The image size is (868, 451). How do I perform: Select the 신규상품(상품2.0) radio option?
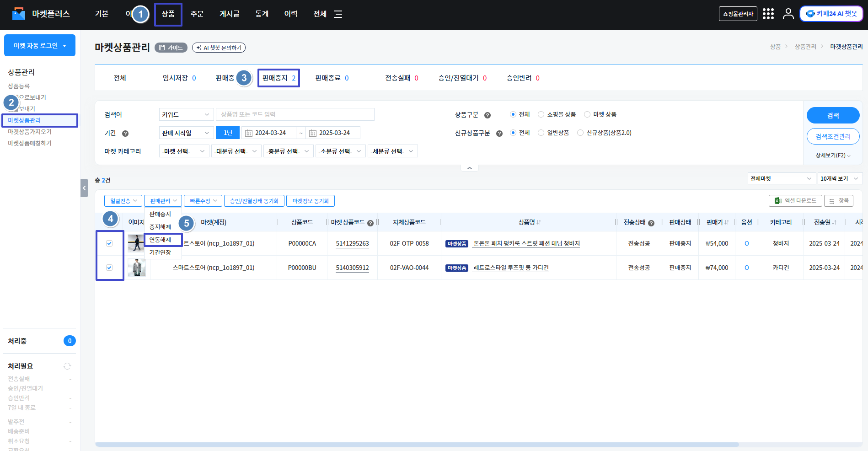(x=580, y=133)
